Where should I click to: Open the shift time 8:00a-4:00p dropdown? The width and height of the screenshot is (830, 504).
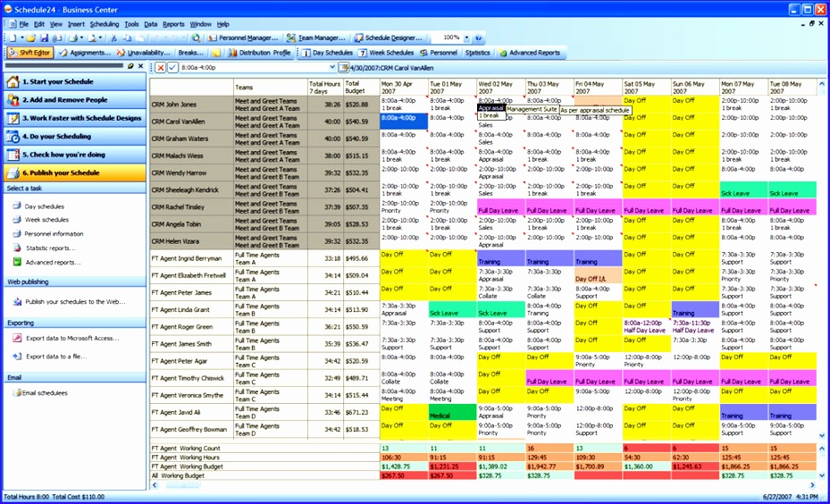332,68
